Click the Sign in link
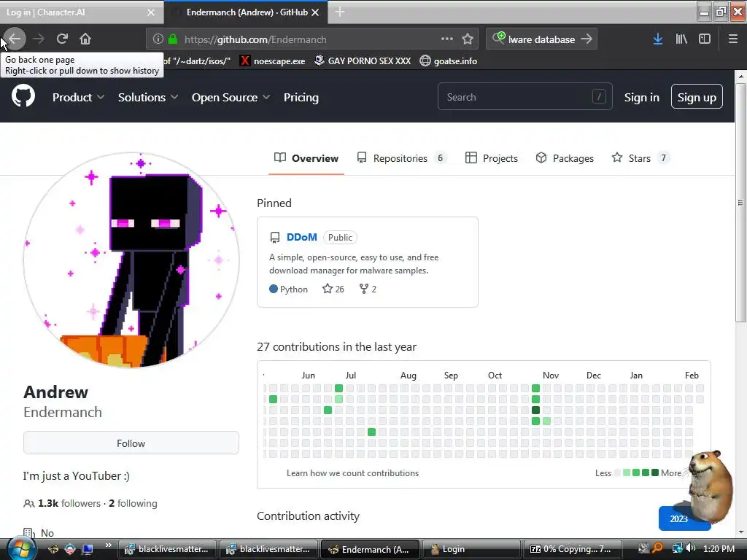This screenshot has width=747, height=560. (642, 97)
